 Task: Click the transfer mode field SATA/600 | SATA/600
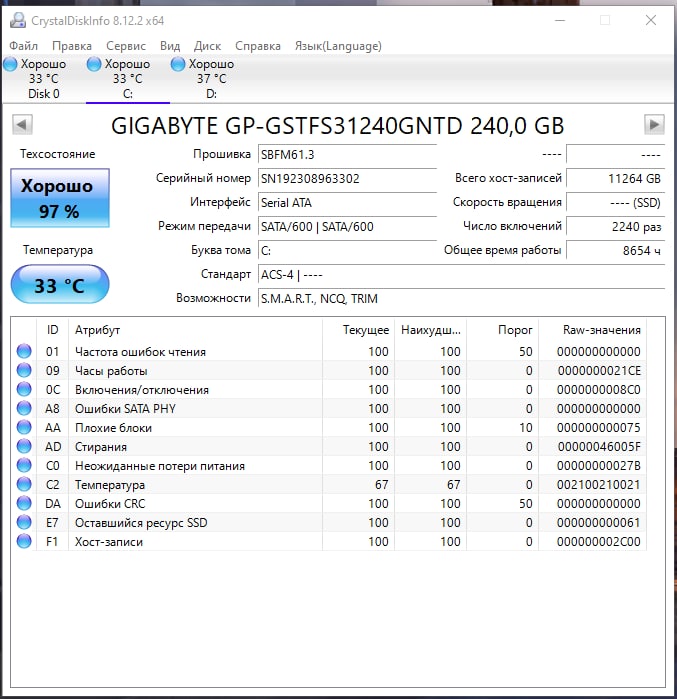coord(347,227)
